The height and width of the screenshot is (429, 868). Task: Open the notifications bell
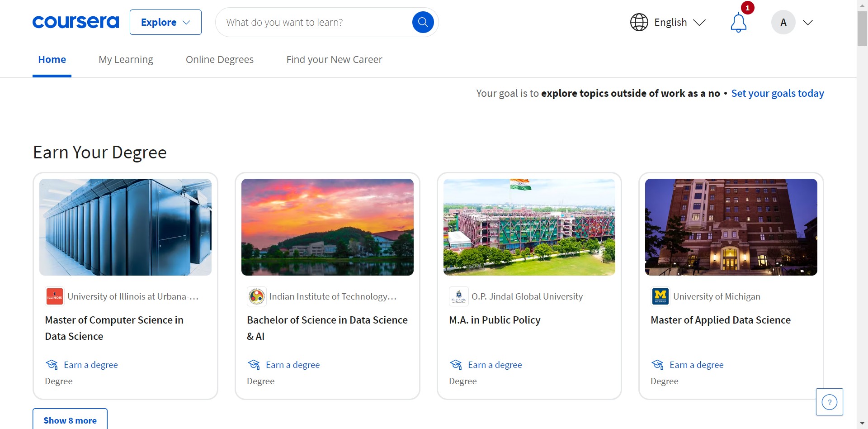738,23
